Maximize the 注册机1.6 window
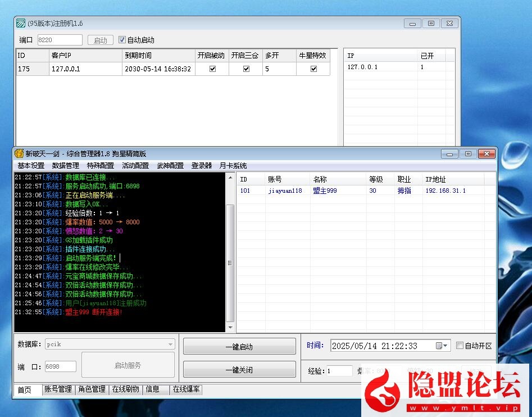 click(x=431, y=24)
